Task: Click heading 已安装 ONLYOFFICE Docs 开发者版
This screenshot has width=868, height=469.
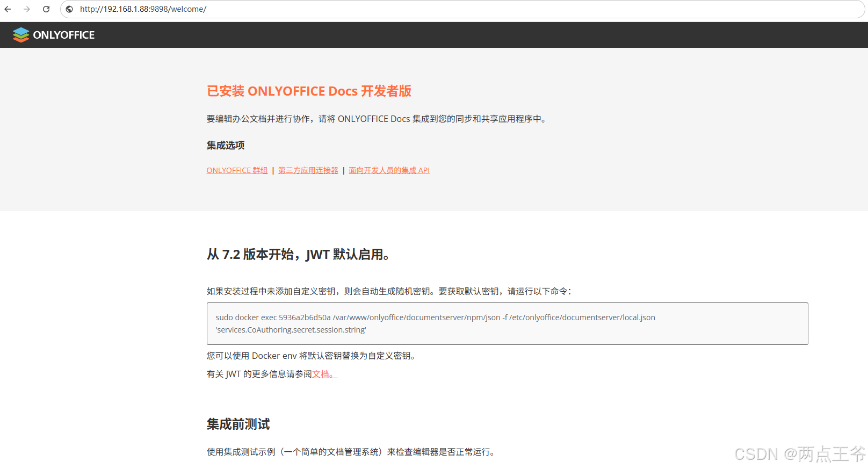Action: pos(309,91)
